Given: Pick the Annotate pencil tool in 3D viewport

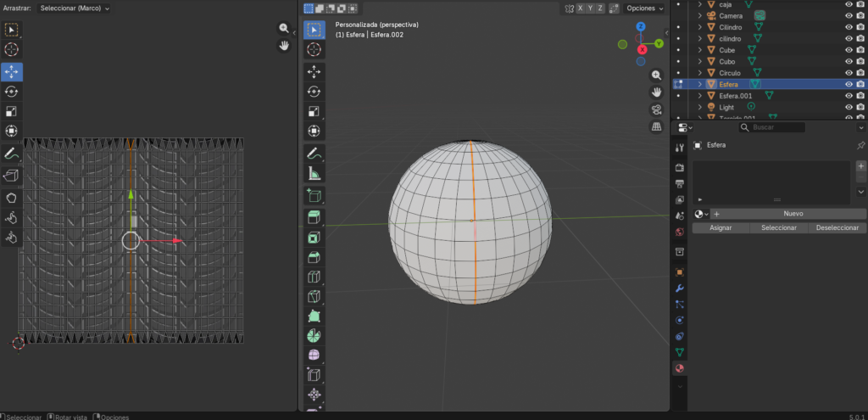Looking at the screenshot, I should point(314,154).
